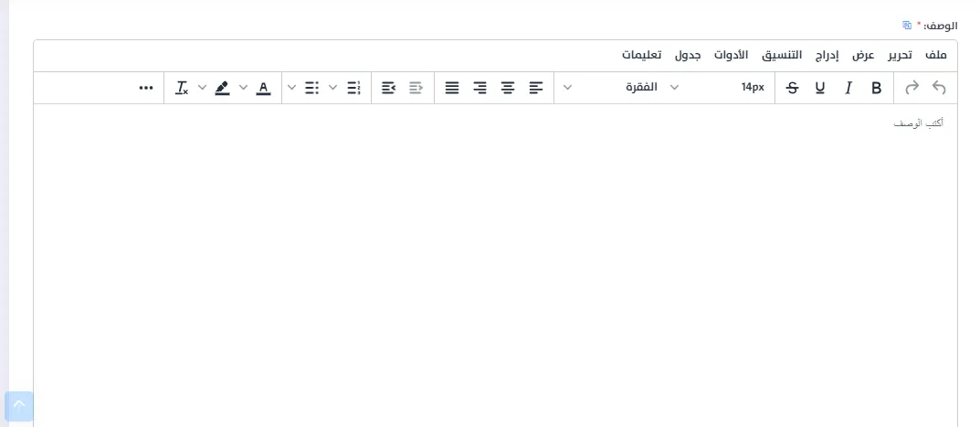
Task: Expand the text color dropdown arrow
Action: [244, 88]
